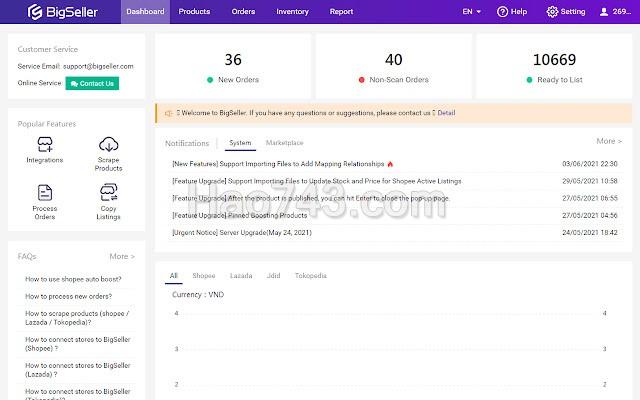Open New Features Importing Files Mapping Relationships notice
The width and height of the screenshot is (640, 400).
278,164
